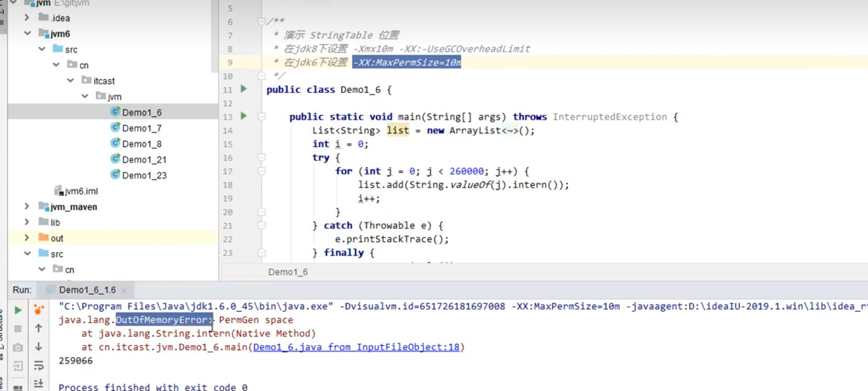Screen dimensions: 868x391
Task: Click the exit icon below the camera icon
Action: point(18,366)
